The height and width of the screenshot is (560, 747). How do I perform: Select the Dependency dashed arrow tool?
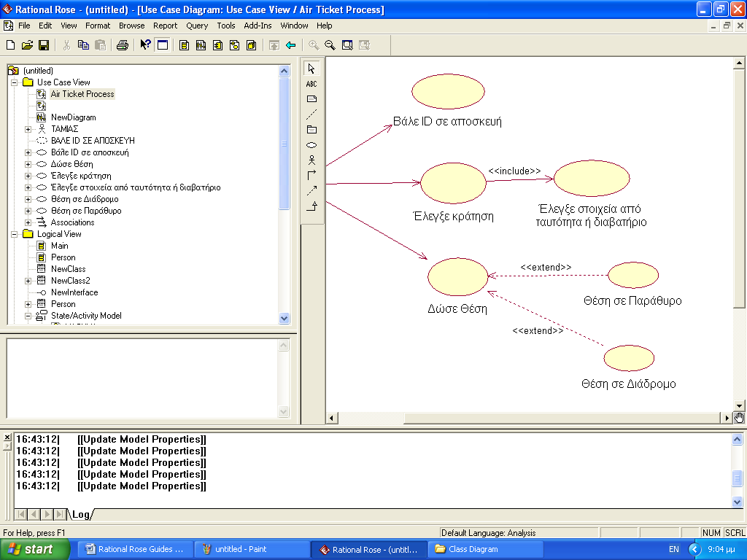(311, 190)
